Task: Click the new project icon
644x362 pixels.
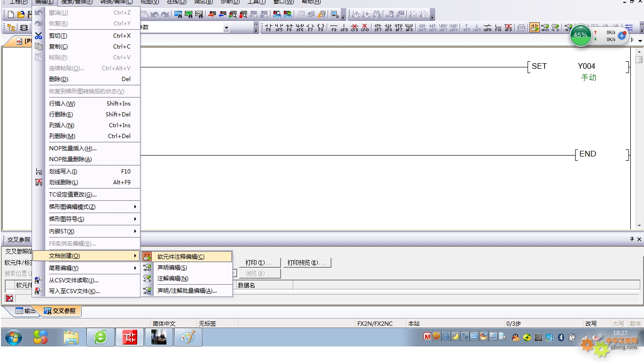Action: click(11, 15)
